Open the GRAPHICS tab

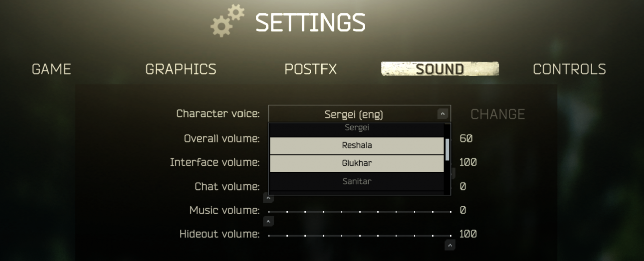point(181,69)
